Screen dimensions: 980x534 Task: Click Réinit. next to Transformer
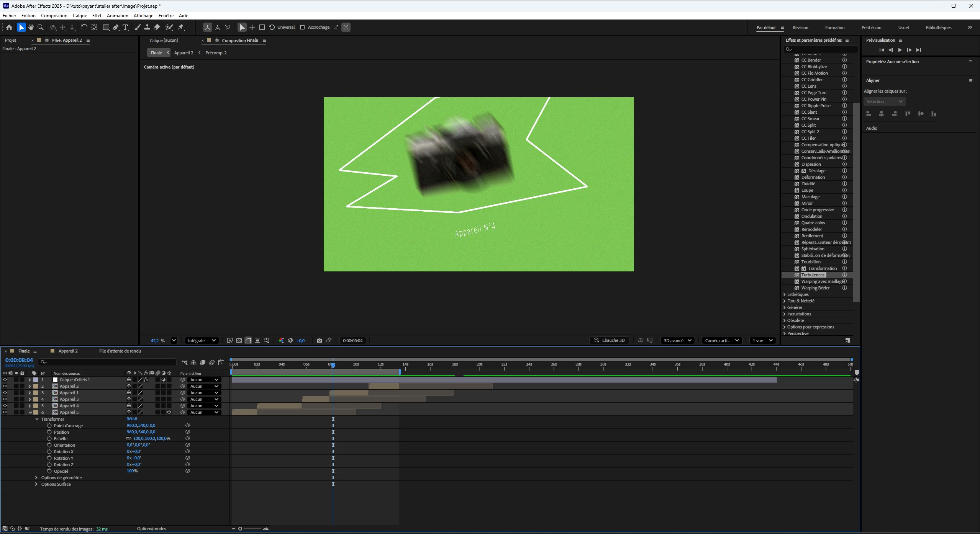(132, 419)
